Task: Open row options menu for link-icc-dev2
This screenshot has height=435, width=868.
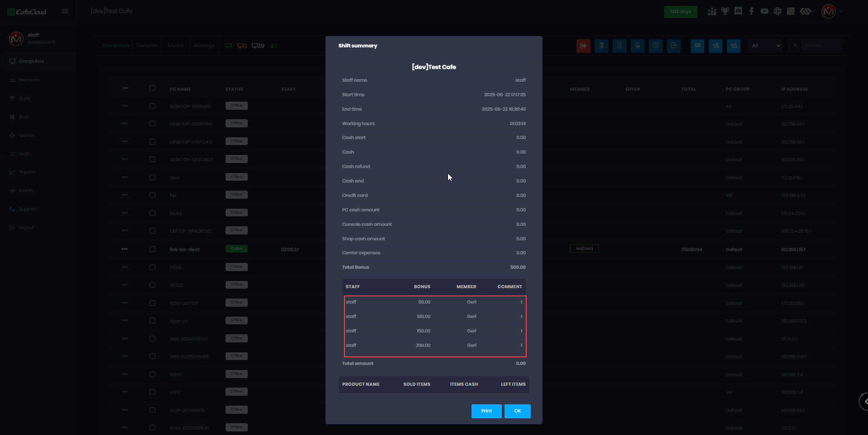Action: pyautogui.click(x=125, y=249)
